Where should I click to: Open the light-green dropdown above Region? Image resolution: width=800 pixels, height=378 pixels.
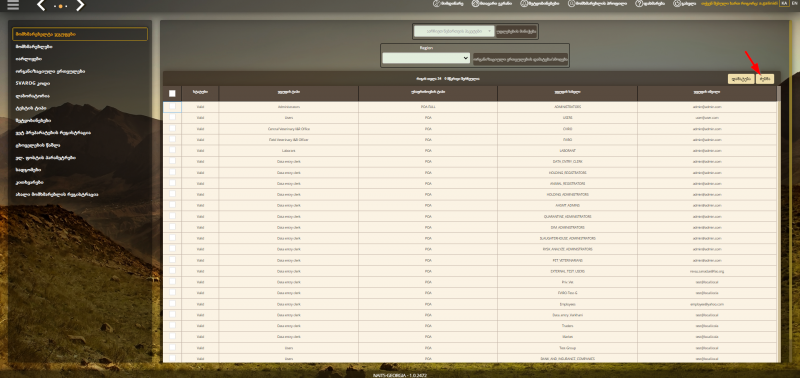pyautogui.click(x=454, y=32)
